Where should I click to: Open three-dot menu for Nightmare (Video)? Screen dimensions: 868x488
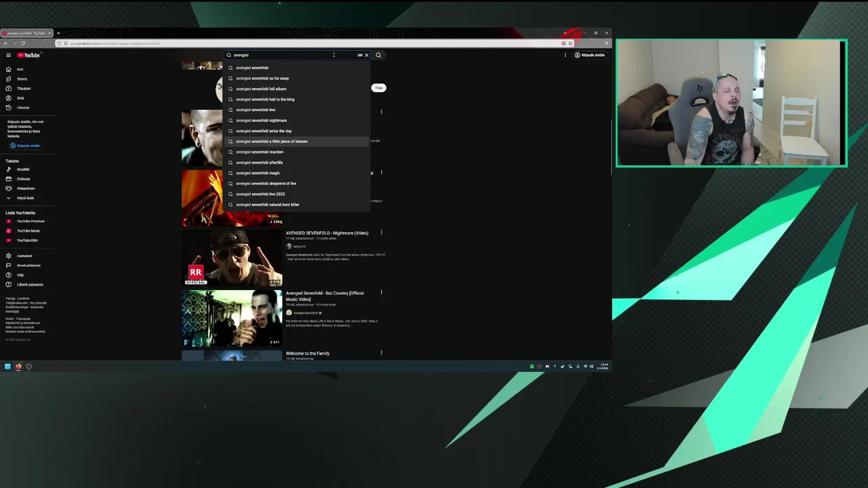(x=381, y=232)
